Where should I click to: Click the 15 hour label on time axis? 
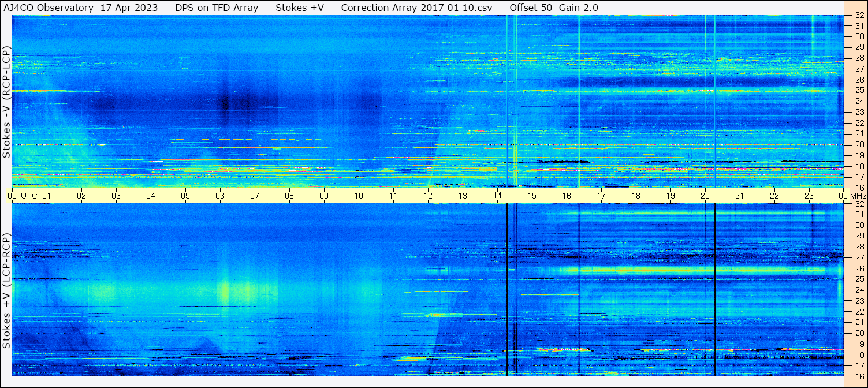pos(532,196)
